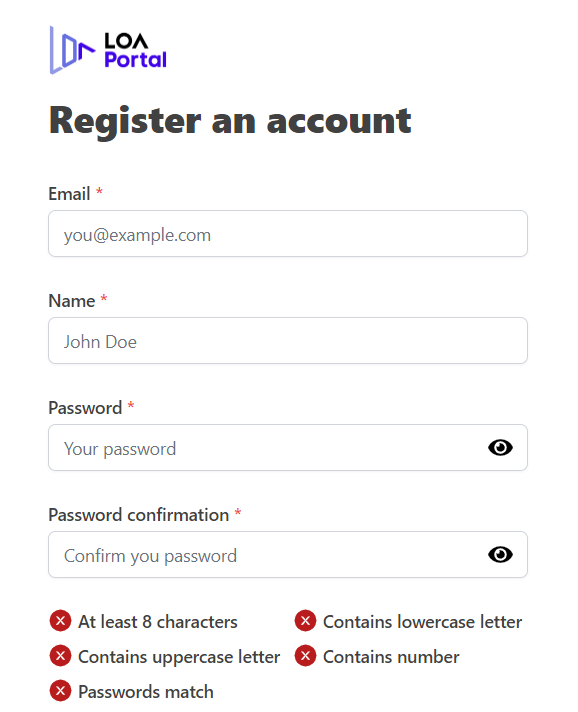Viewport: 578px width, 712px height.
Task: Click the red X beside At least 8 characters
Action: pos(60,621)
